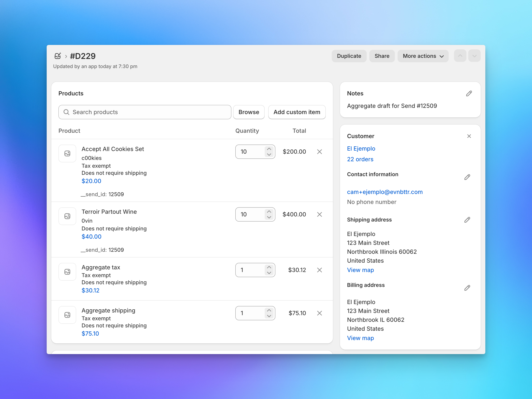Edit the shipping address pencil icon

(467, 220)
